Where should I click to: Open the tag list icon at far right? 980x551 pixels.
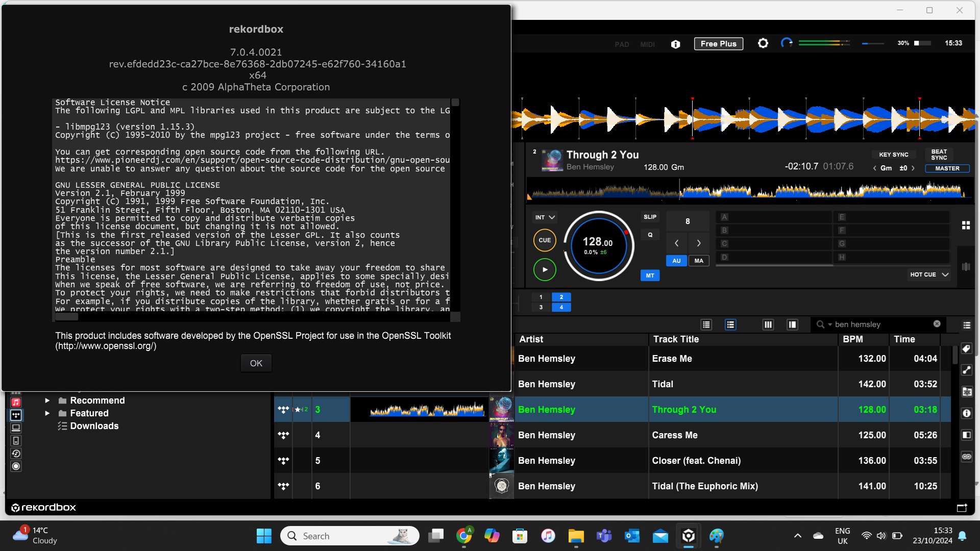click(967, 325)
